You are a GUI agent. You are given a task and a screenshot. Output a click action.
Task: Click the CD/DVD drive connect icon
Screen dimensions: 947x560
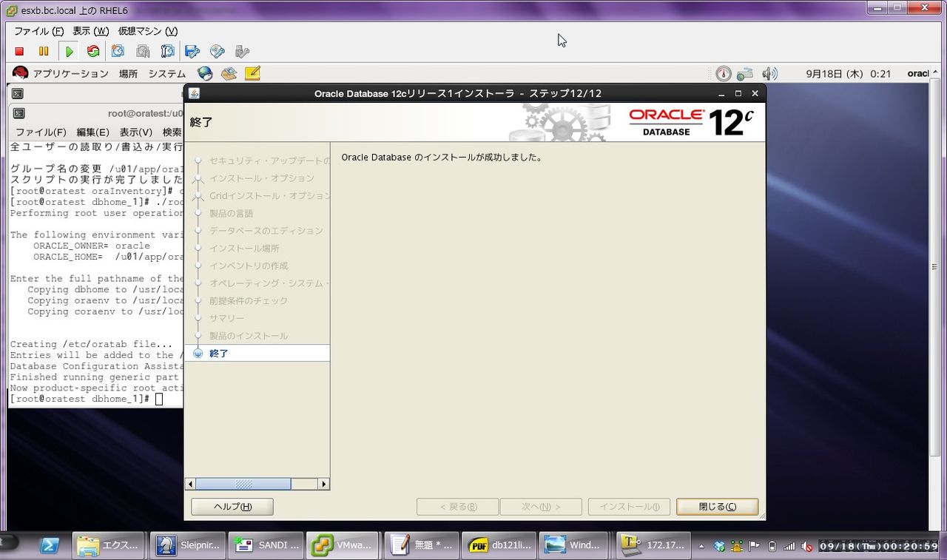pos(218,52)
